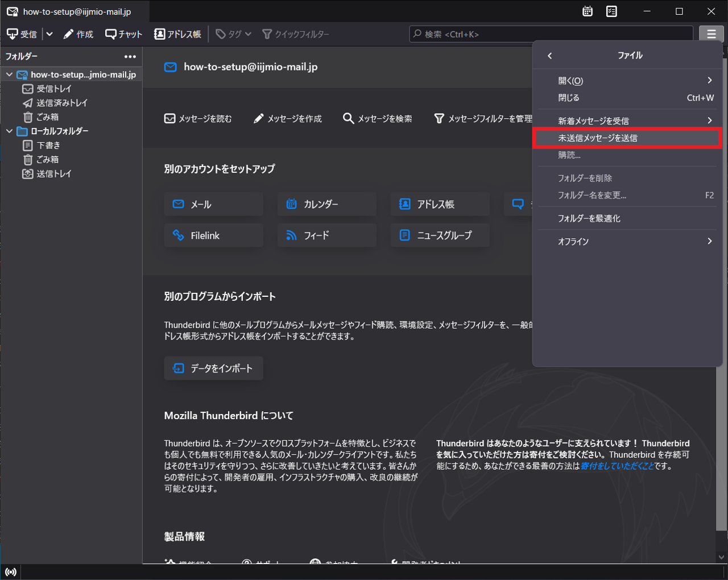Click the how-to-setup@iijmio-mail.jp tab
This screenshot has width=728, height=580.
[x=75, y=11]
